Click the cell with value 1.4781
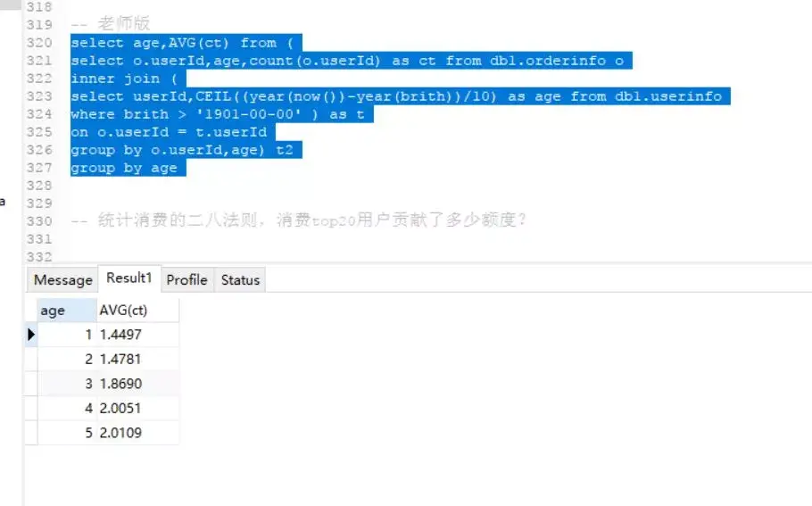 coord(137,359)
